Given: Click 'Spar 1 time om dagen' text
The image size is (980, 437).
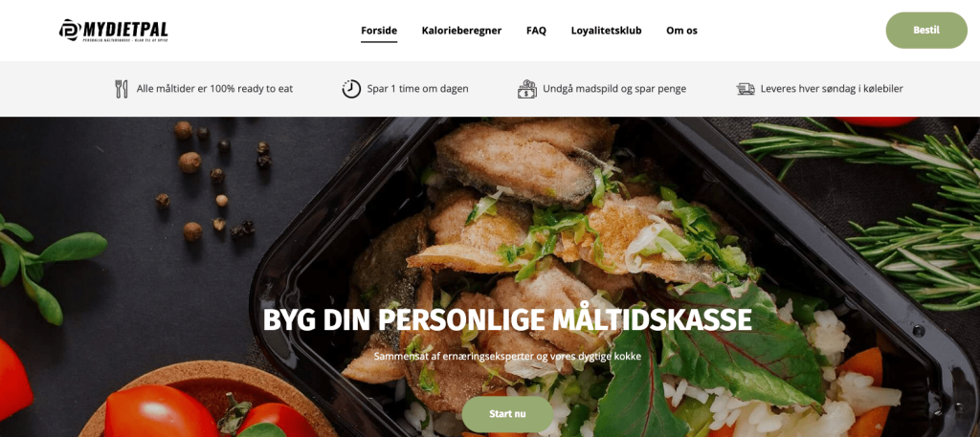Looking at the screenshot, I should pyautogui.click(x=417, y=89).
